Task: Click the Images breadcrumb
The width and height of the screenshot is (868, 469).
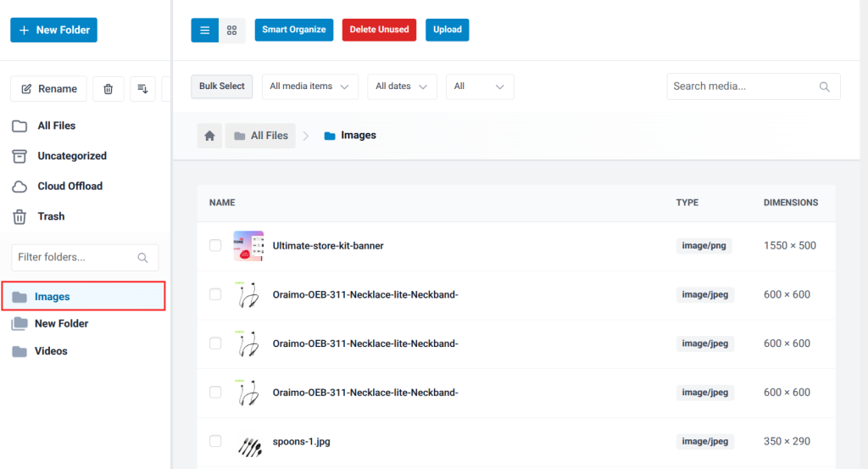Action: coord(350,136)
